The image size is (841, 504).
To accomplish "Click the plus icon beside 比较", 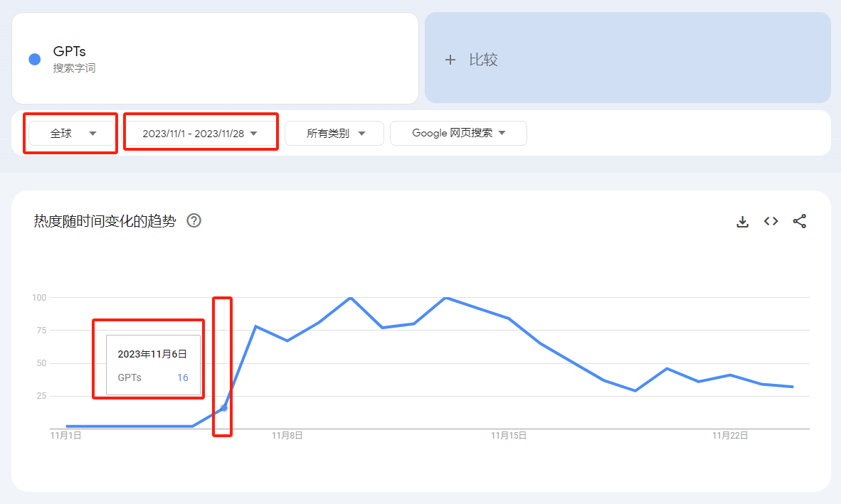I will click(x=450, y=60).
